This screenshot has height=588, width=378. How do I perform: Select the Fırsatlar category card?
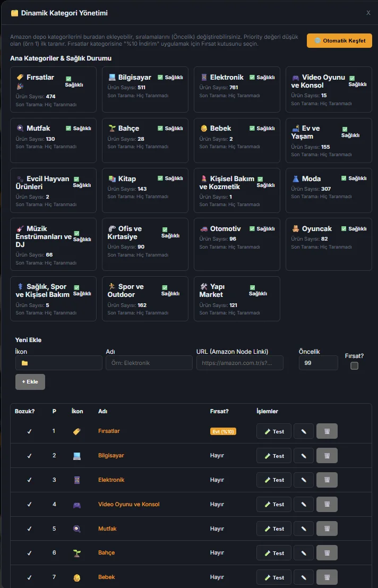(x=53, y=90)
